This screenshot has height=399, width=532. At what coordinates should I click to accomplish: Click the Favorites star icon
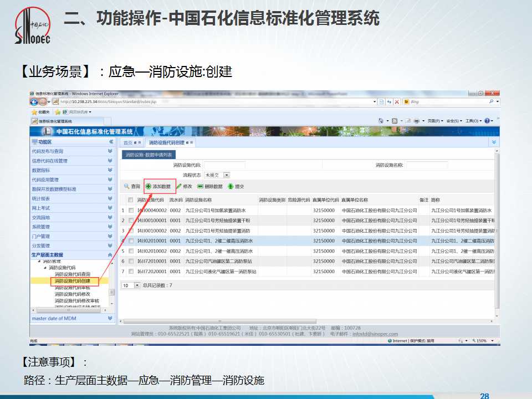34,112
